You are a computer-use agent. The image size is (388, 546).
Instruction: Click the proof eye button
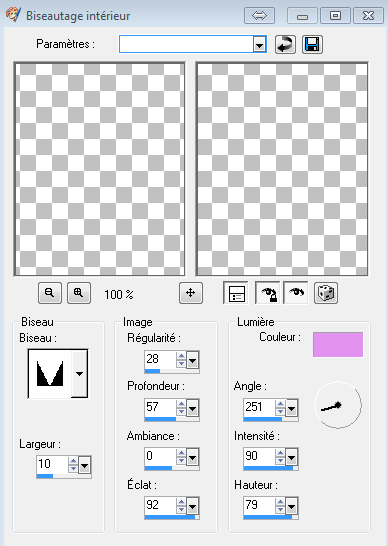[296, 293]
